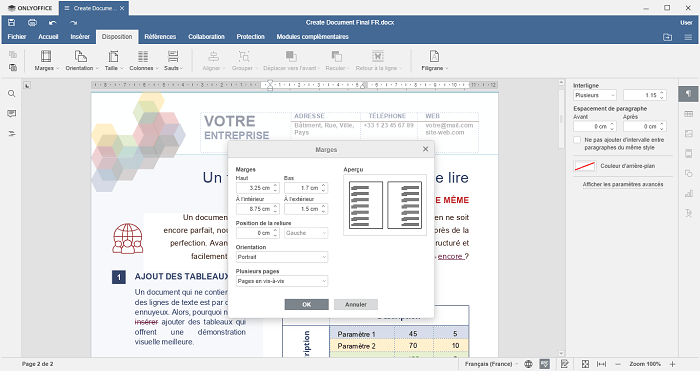Screen dimensions: 700x371
Task: Open the Colonnes columns tool
Action: coord(143,61)
